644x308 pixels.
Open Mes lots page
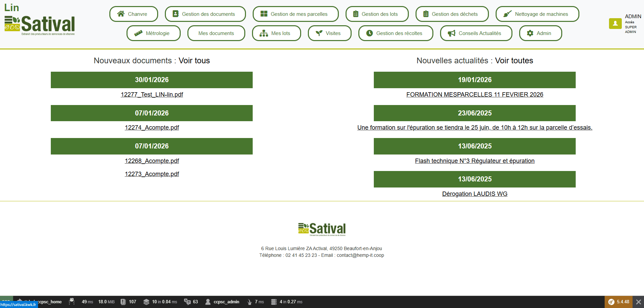pyautogui.click(x=276, y=33)
